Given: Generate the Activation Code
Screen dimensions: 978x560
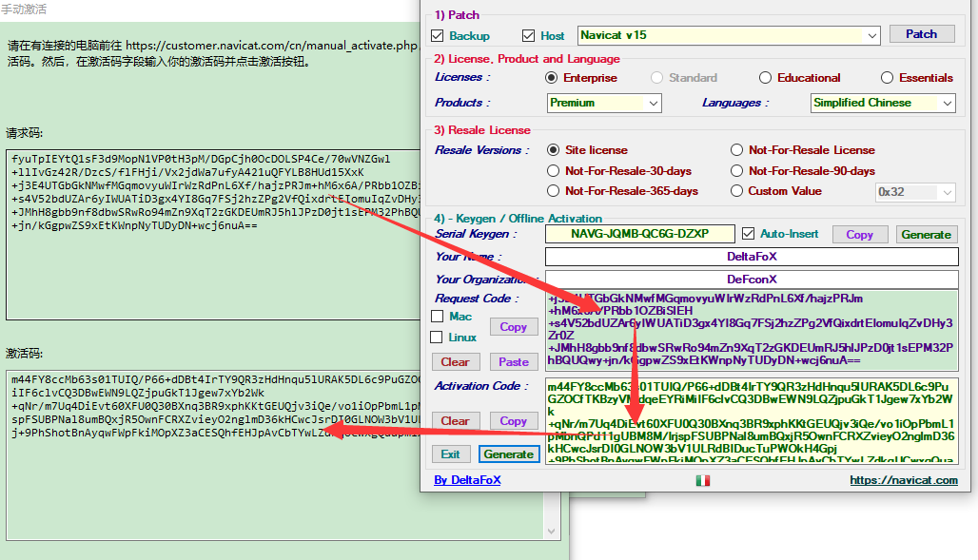Looking at the screenshot, I should 508,454.
